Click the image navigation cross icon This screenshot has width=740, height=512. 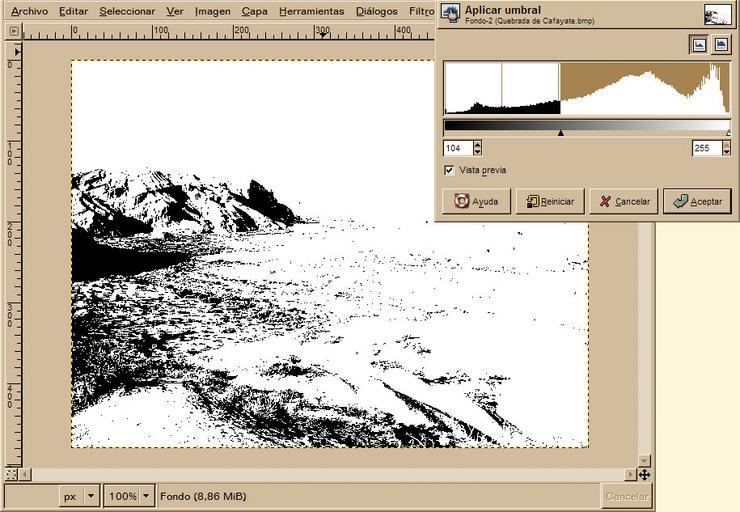[x=644, y=474]
